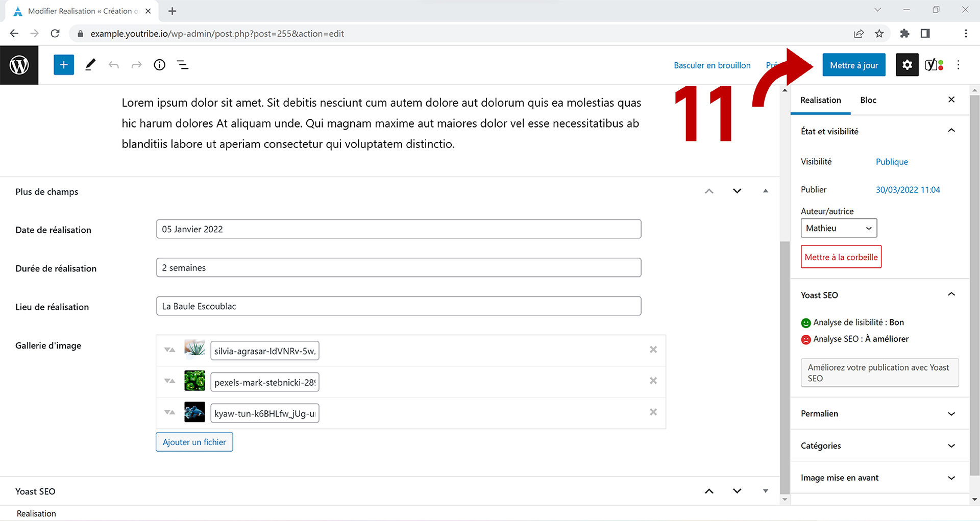
Task: Toggle the settings gear sidebar
Action: point(907,65)
